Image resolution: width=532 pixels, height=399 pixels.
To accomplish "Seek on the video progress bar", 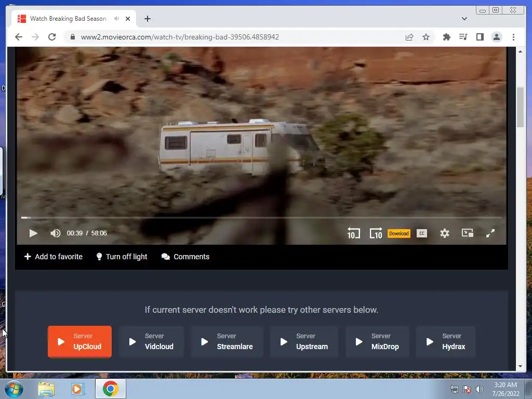I will coord(261,218).
